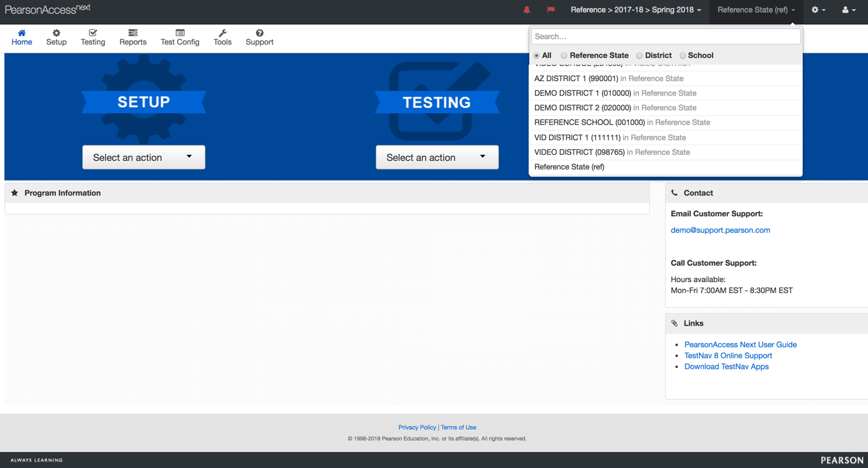Select the District radio button
This screenshot has width=868, height=468.
coord(640,55)
